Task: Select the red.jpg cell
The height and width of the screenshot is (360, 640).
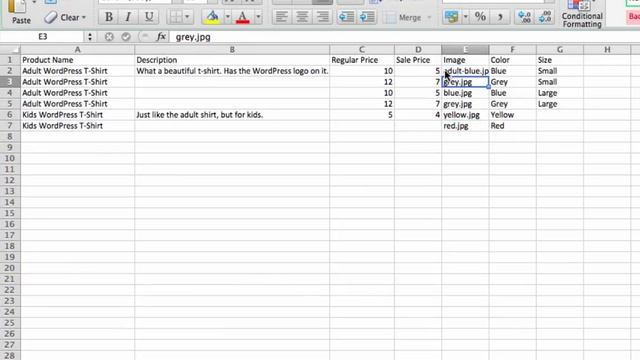Action: click(x=465, y=126)
